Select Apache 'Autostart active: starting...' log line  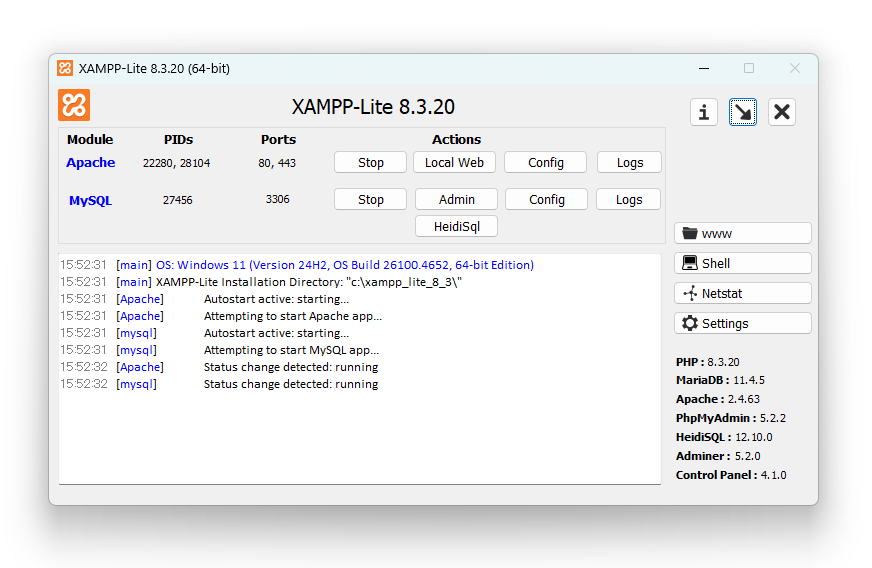205,299
